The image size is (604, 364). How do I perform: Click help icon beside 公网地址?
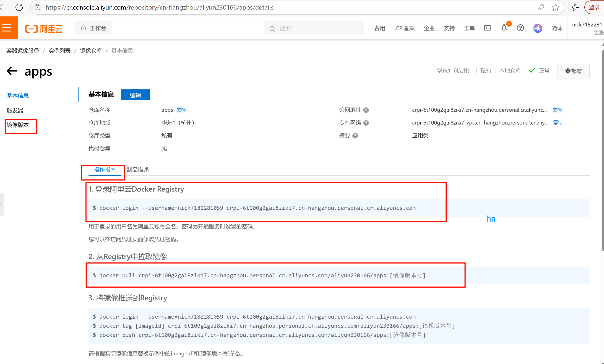tap(366, 110)
